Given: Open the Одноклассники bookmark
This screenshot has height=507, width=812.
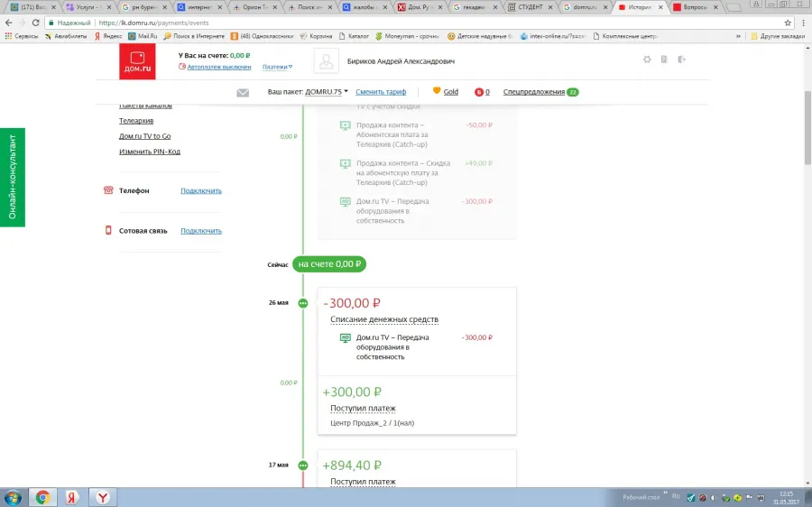Looking at the screenshot, I should coord(262,36).
